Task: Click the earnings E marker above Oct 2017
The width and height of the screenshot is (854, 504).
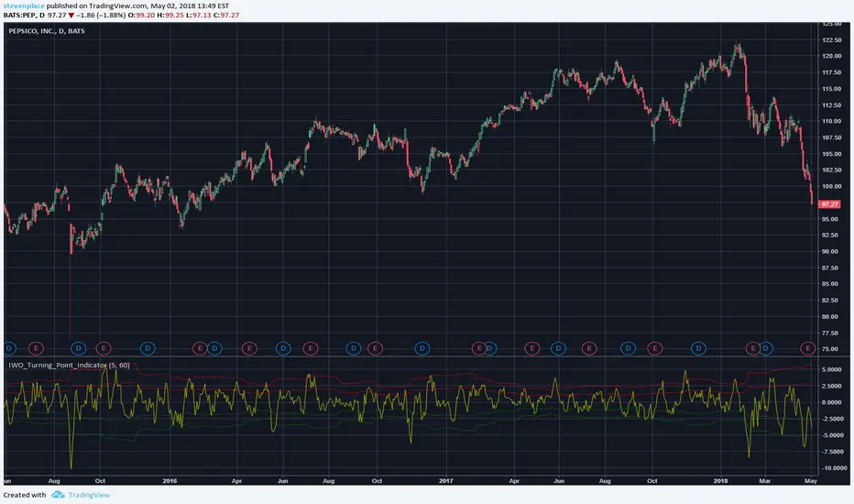Action: click(x=654, y=348)
